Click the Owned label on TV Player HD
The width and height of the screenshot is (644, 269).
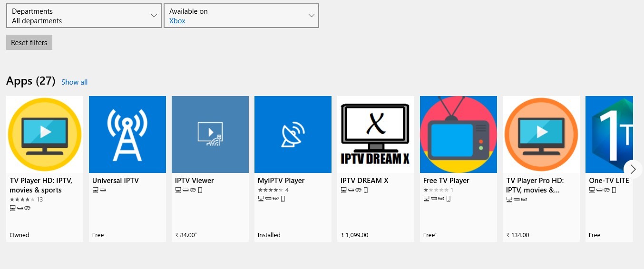(20, 235)
